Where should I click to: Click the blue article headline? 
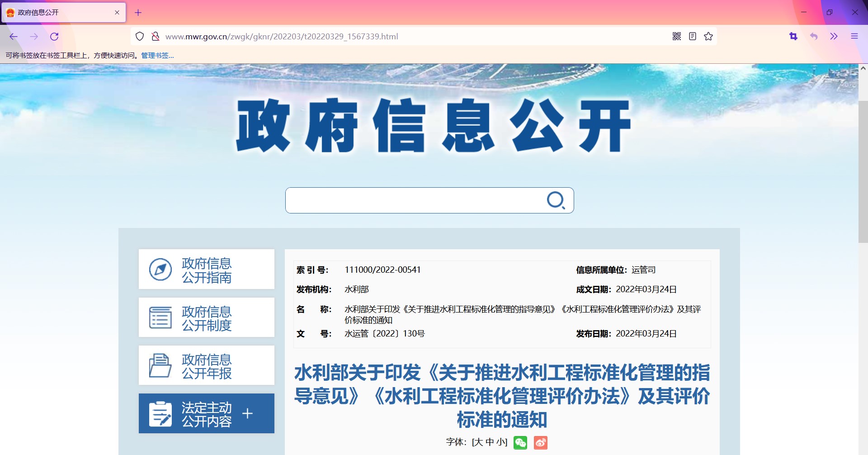click(x=502, y=396)
